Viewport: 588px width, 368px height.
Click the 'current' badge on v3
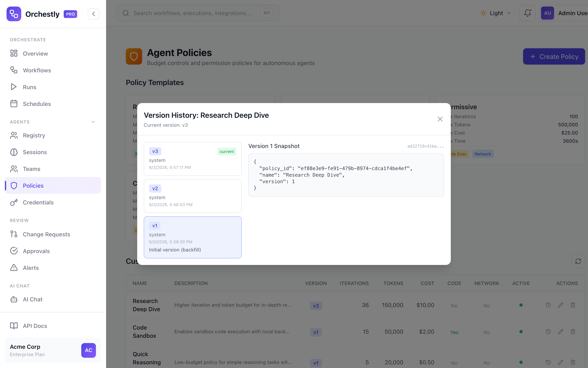227,151
